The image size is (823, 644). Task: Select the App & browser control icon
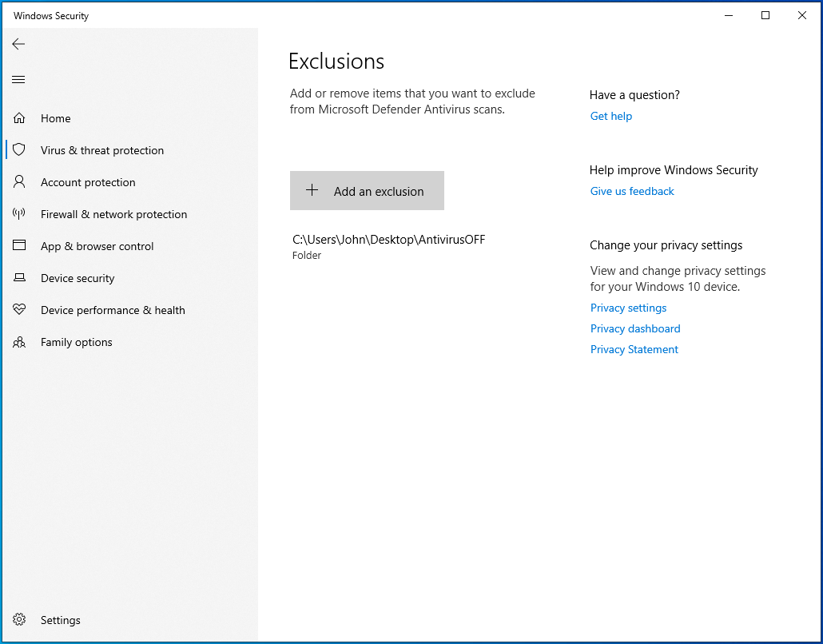[19, 246]
